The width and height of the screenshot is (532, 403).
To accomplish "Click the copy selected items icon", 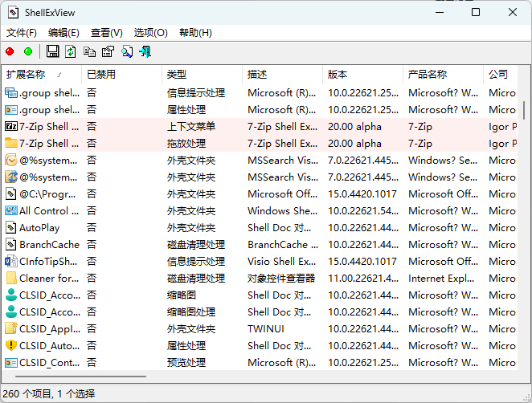I will point(89,52).
